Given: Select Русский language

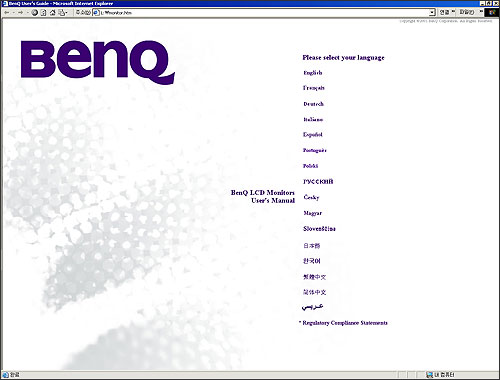Looking at the screenshot, I should 318,181.
